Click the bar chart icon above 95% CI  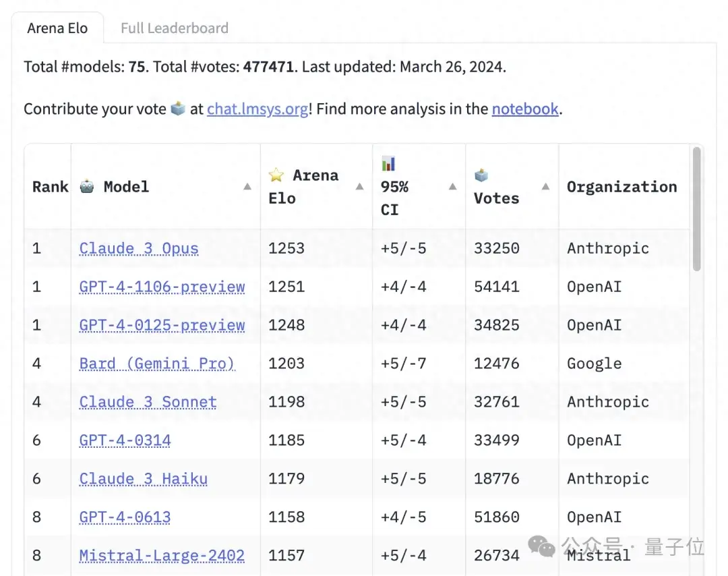pos(388,164)
